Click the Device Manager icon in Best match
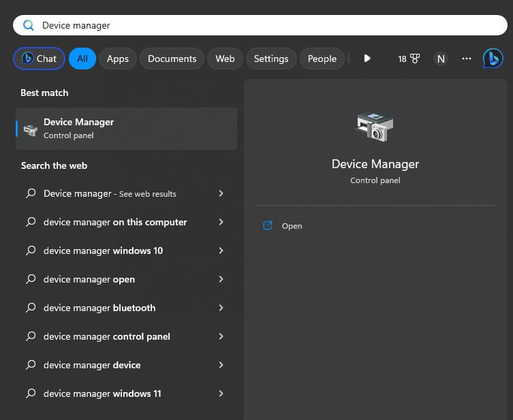Image resolution: width=513 pixels, height=420 pixels. pyautogui.click(x=30, y=129)
